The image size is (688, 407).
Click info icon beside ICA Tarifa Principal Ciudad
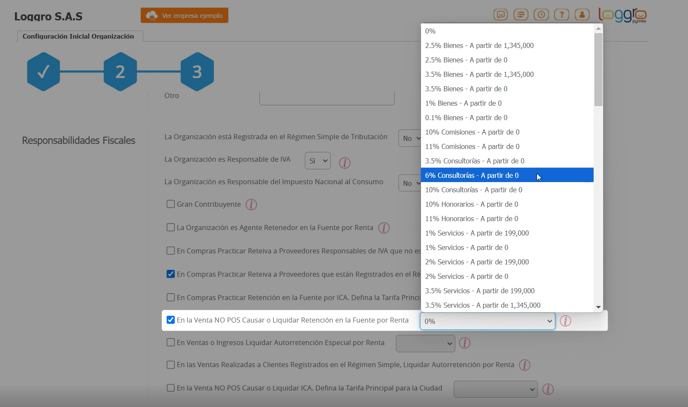click(x=548, y=389)
